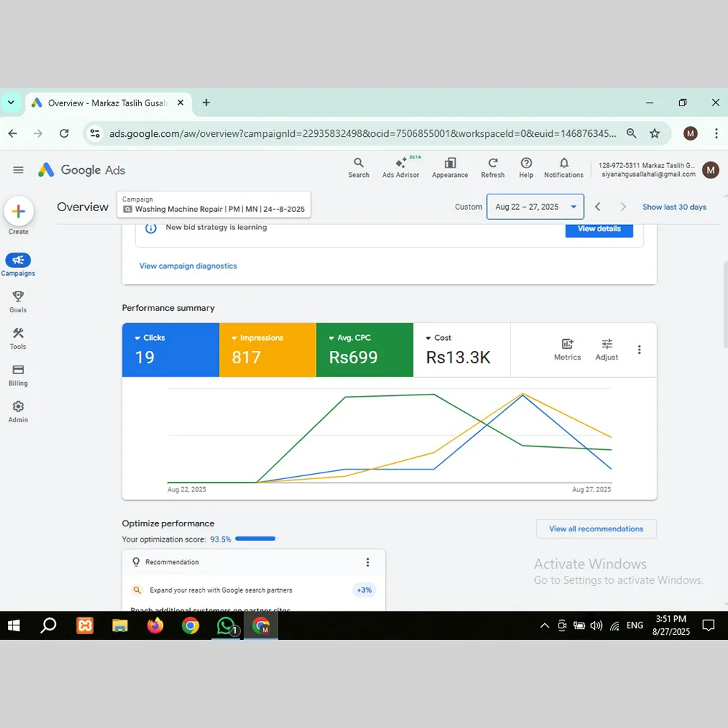Go to Billing in the sidebar

pos(18,375)
